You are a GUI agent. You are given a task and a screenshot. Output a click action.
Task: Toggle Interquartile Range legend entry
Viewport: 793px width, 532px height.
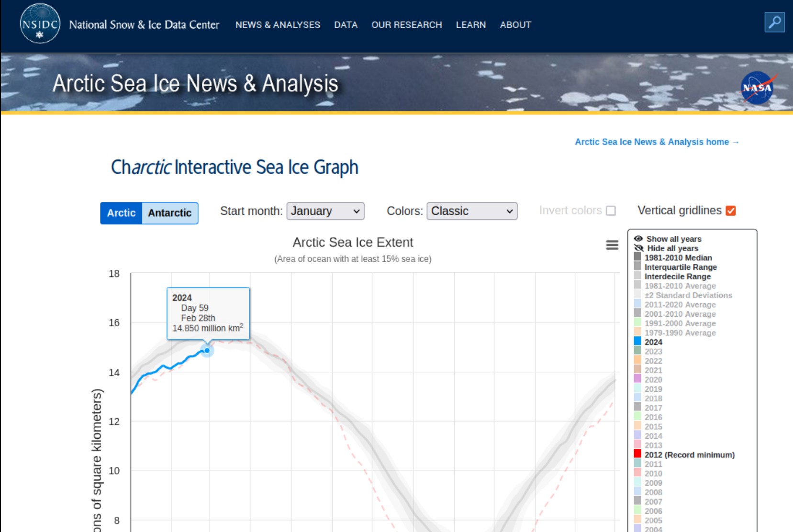[x=681, y=267]
